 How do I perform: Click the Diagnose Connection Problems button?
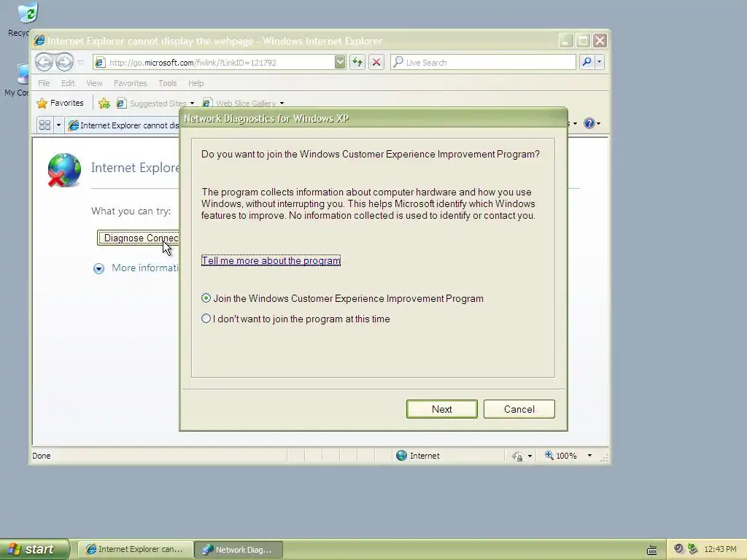138,238
